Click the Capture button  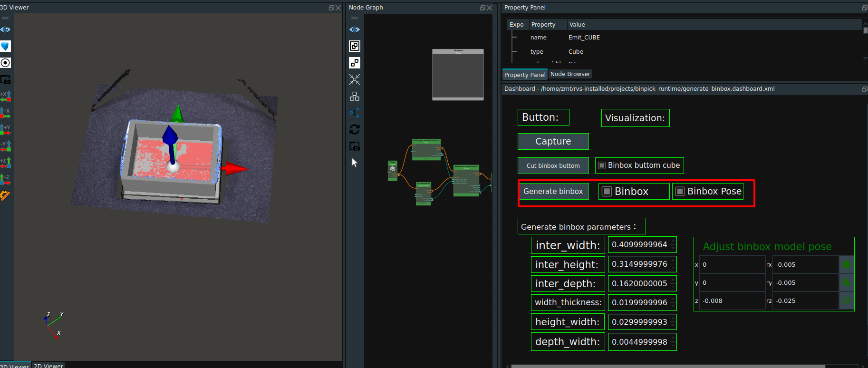pyautogui.click(x=553, y=141)
